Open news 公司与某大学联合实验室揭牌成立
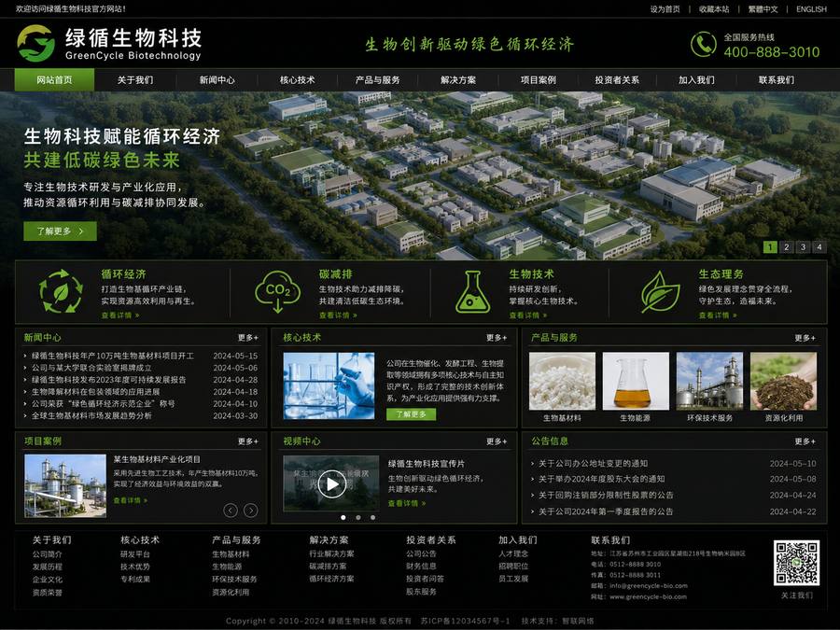The image size is (840, 630). click(x=91, y=368)
